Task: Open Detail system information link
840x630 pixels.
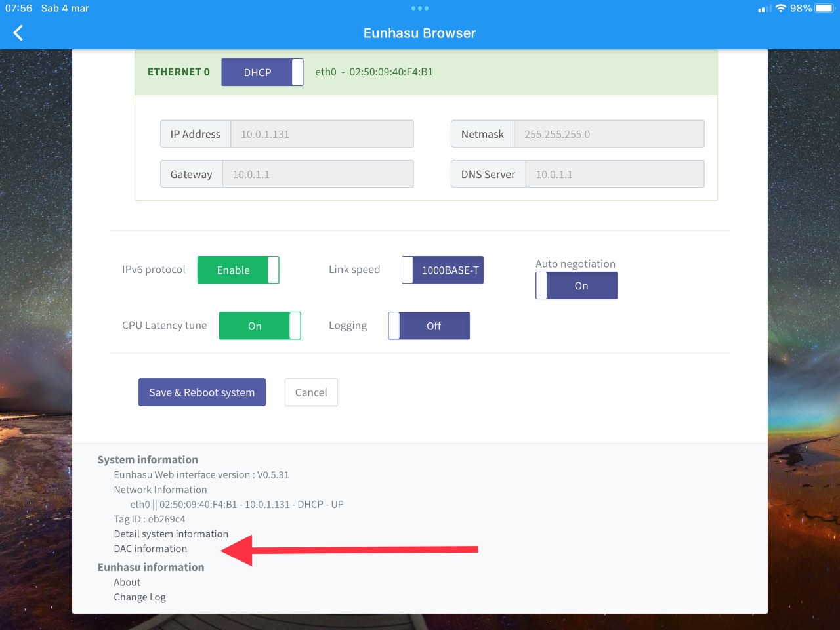Action: coord(171,534)
